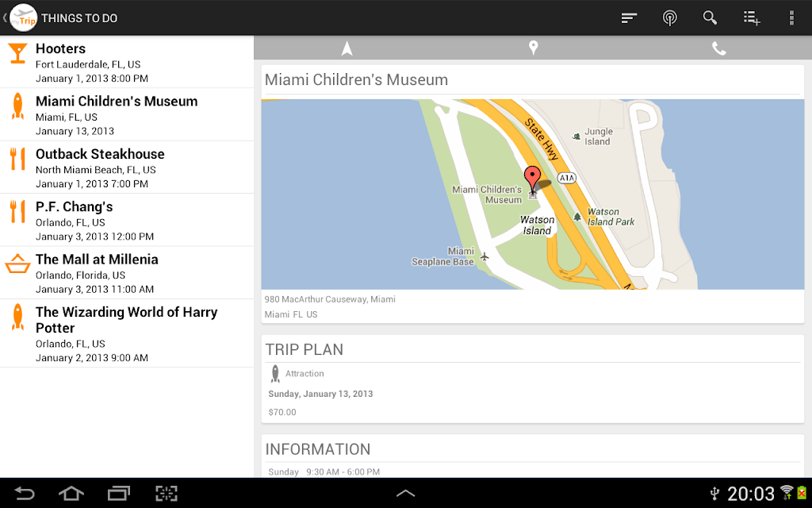Click fork icon beside Outback Steakhouse
Screen dimensions: 812x508
click(x=17, y=159)
